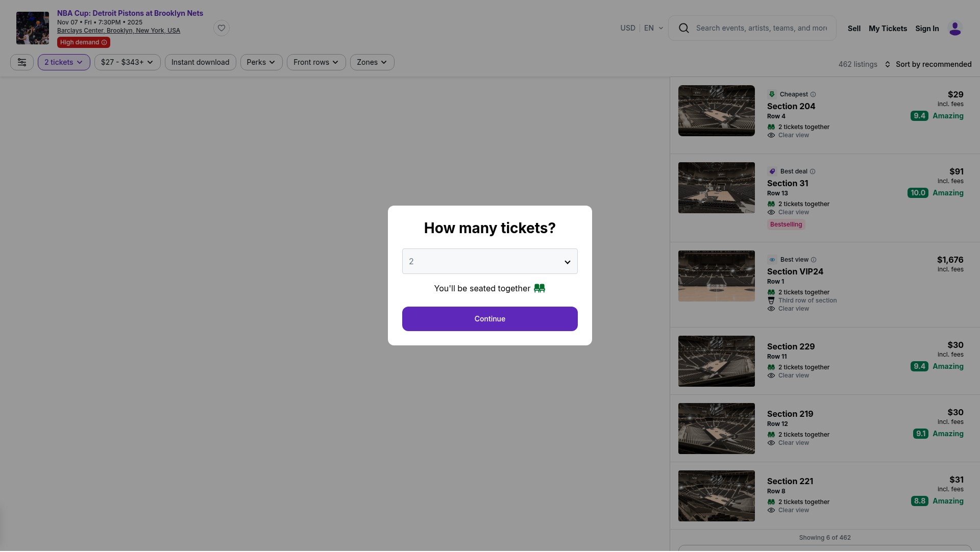Click Section 229 clear view eye icon

point(771,376)
